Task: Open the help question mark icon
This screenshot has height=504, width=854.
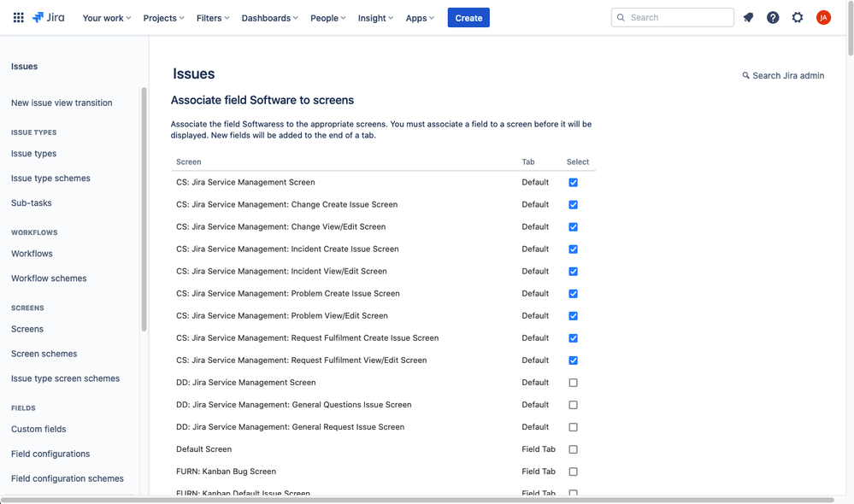Action: tap(772, 17)
